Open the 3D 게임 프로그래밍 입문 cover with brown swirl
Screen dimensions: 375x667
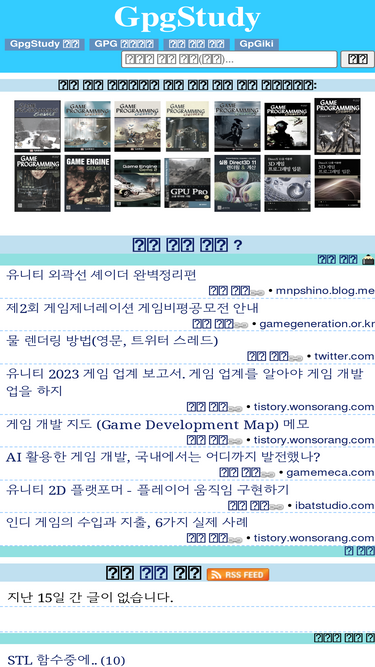[x=338, y=183]
